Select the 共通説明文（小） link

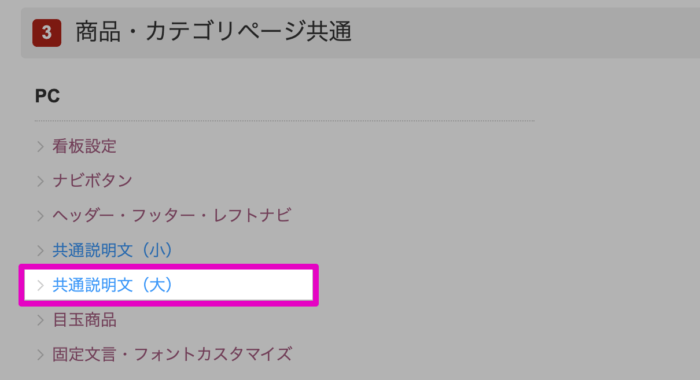[112, 250]
